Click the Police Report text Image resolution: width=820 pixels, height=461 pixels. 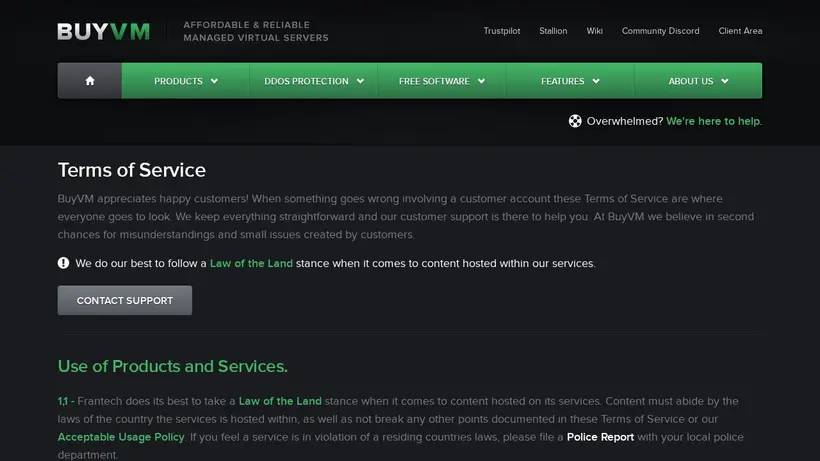[x=600, y=437]
